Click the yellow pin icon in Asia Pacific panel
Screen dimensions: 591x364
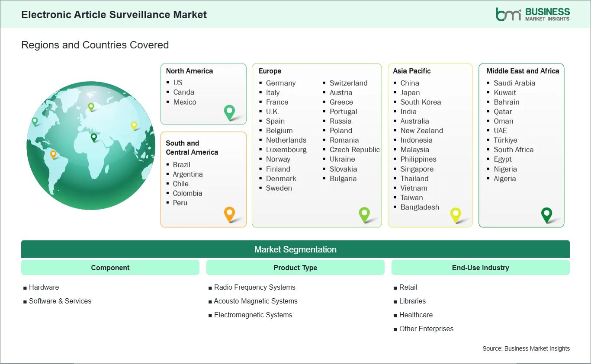pos(456,214)
